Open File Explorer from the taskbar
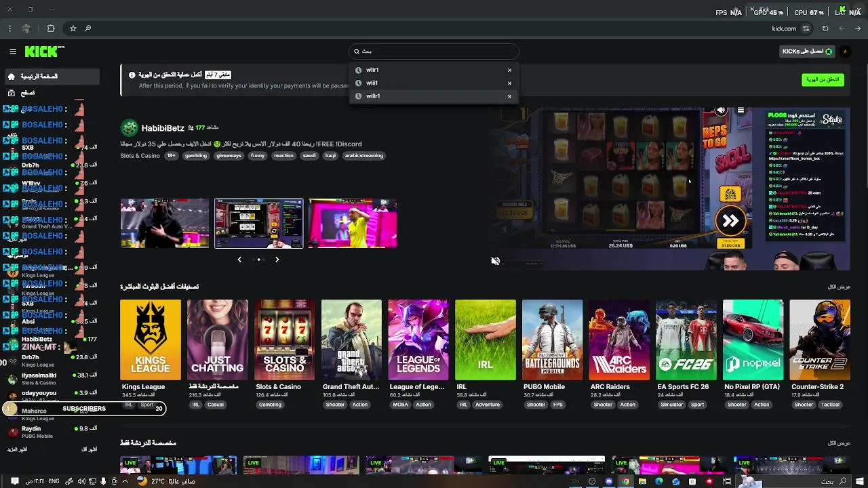This screenshot has width=868, height=488. (x=642, y=481)
